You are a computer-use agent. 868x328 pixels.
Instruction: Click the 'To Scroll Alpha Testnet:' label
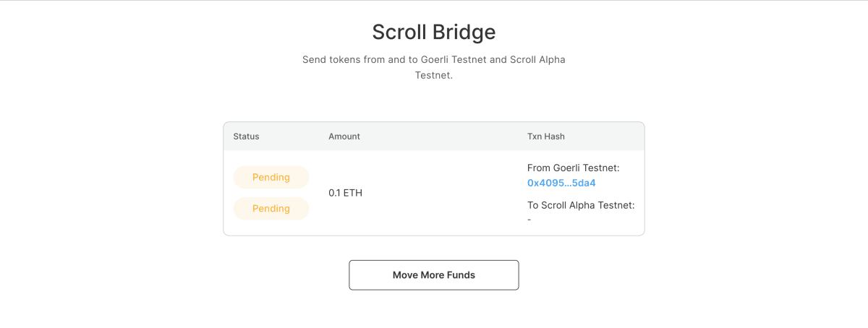coord(581,205)
